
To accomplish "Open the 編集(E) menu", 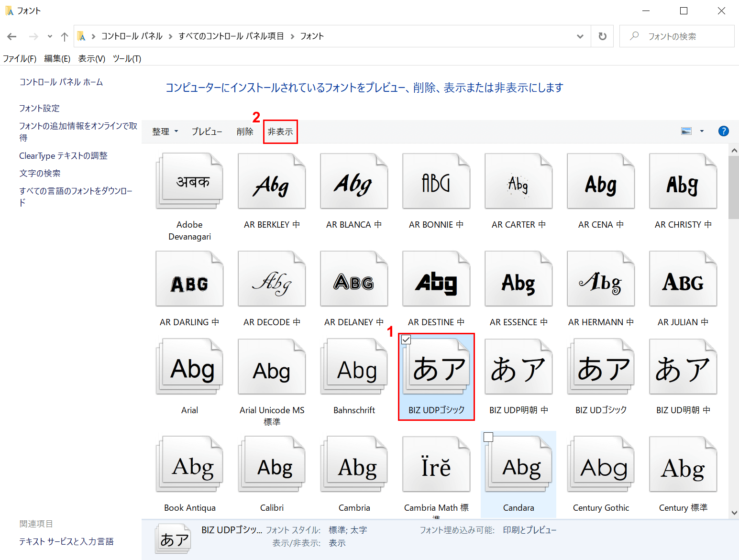I will click(x=57, y=58).
